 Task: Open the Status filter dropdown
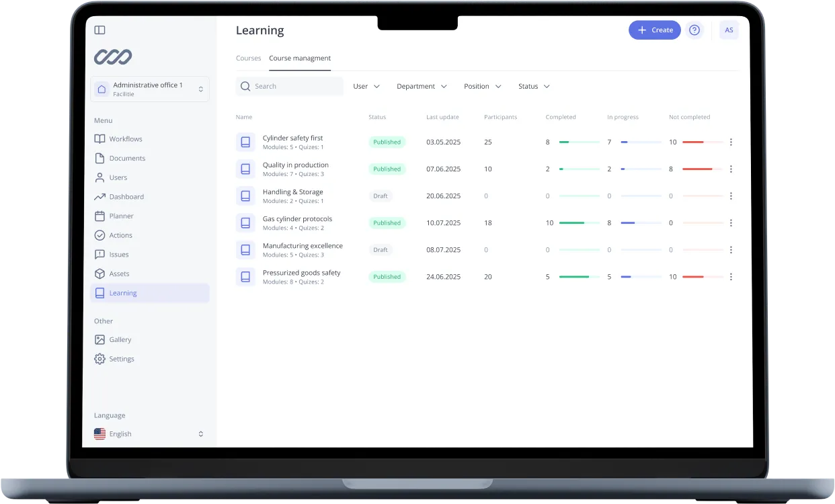[534, 87]
